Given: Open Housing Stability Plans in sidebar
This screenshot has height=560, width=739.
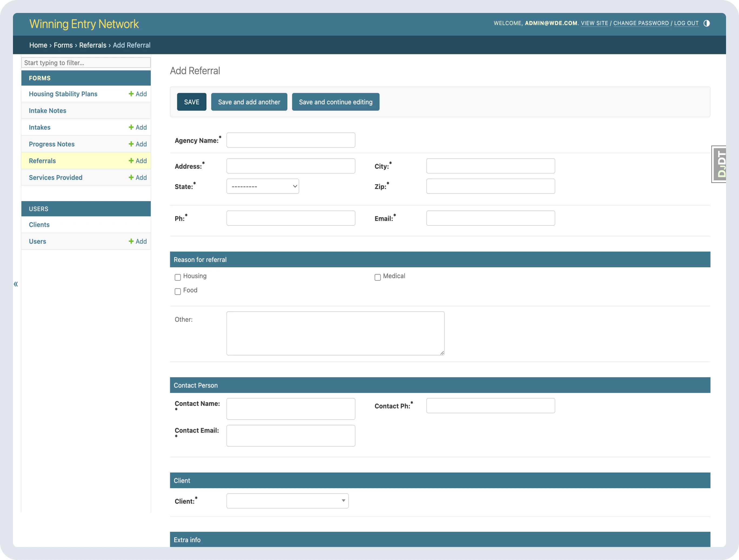Looking at the screenshot, I should [63, 94].
